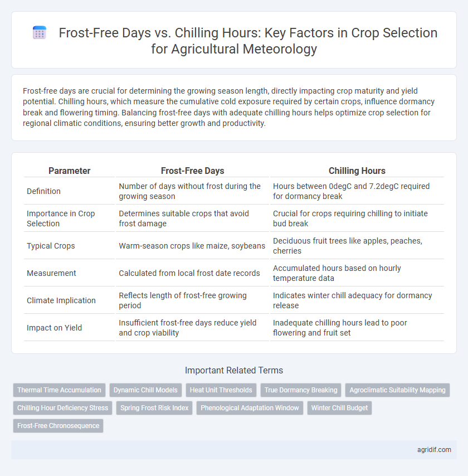Screen dimensions: 468x476
Task: Open the Frost-Free Chronosequence tag
Action: point(58,426)
